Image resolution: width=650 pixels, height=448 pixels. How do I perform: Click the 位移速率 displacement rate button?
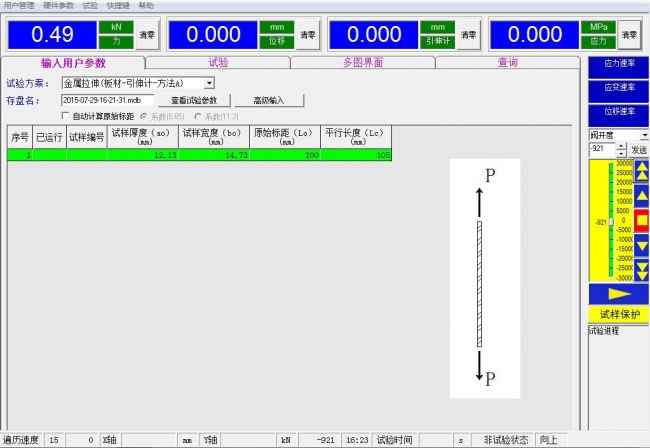tap(618, 116)
